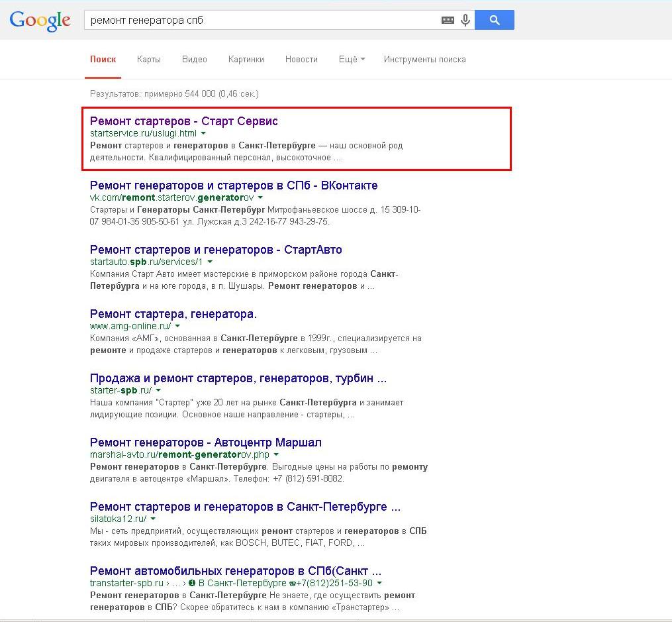Click the www.amg-online.ru/ URL text

(130, 326)
